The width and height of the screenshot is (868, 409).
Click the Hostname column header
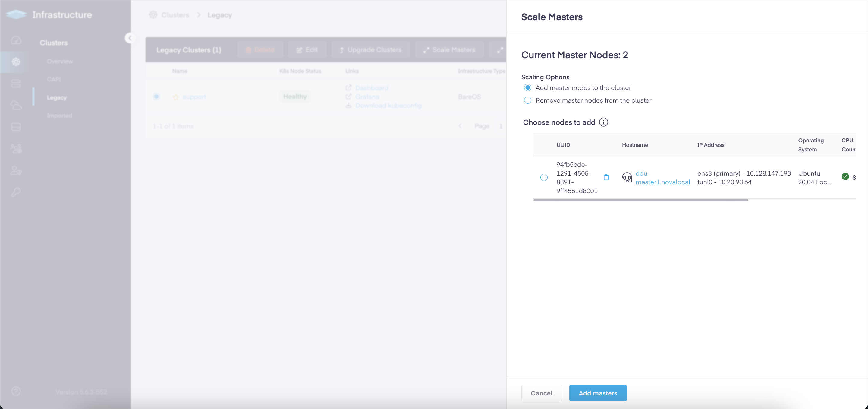pos(635,145)
